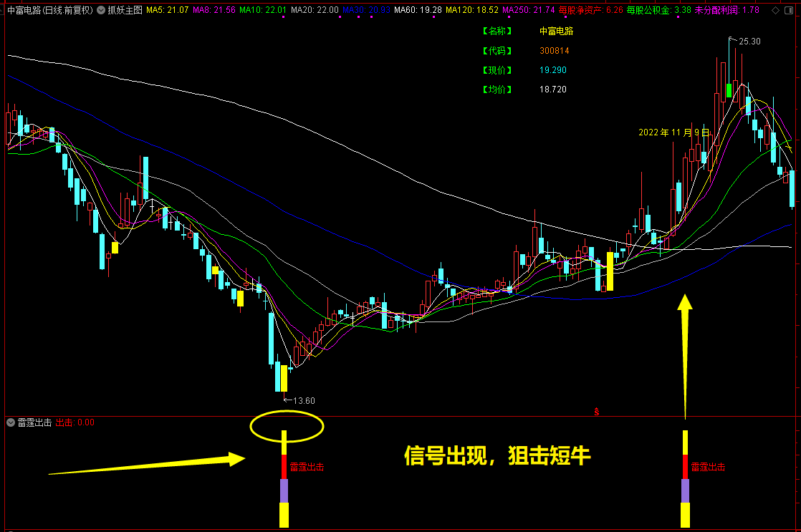Screen dimensions: 801x532
Task: Click the MA60 value in header
Action: [431, 10]
